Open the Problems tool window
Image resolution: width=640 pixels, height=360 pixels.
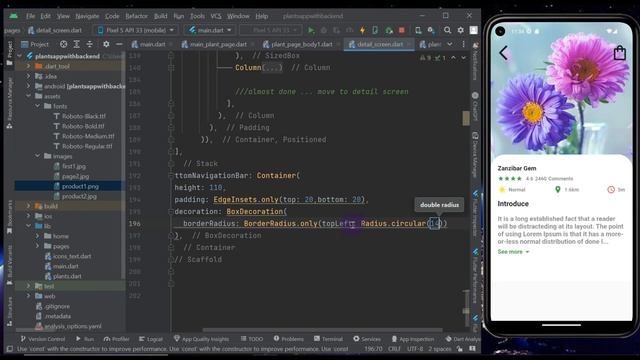(289, 339)
